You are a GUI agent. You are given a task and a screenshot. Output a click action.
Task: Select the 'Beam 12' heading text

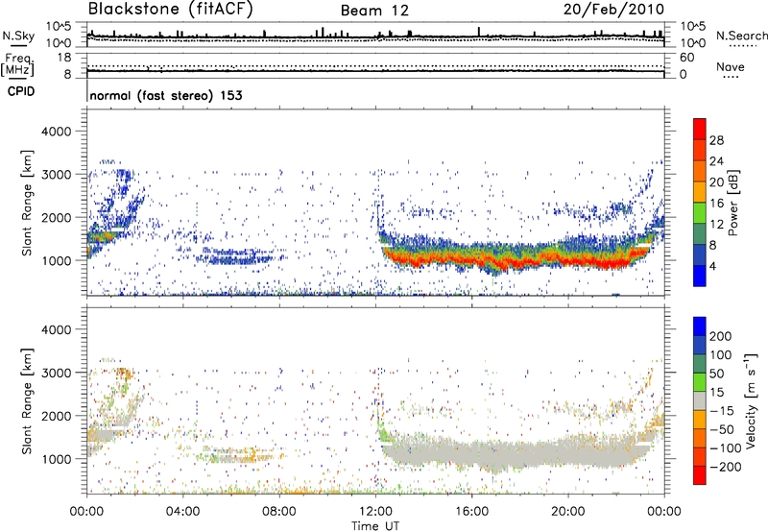point(374,11)
